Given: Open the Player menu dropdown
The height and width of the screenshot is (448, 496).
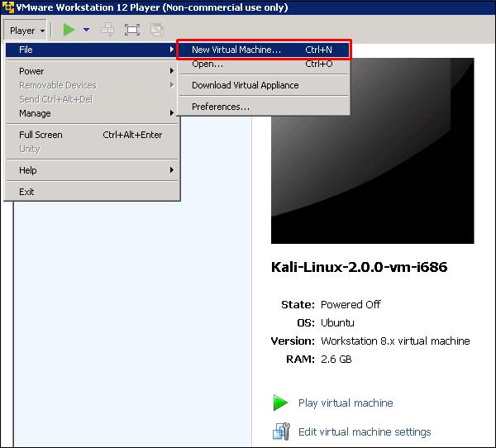Looking at the screenshot, I should coord(26,31).
